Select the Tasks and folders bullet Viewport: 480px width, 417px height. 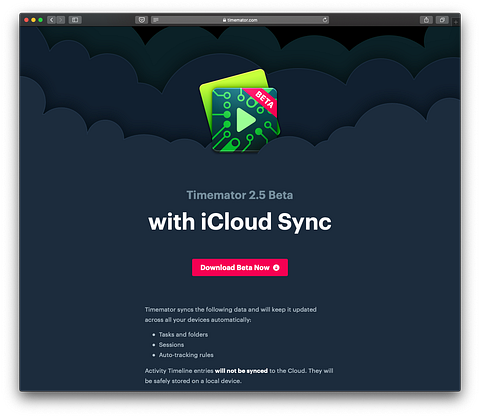tap(183, 334)
